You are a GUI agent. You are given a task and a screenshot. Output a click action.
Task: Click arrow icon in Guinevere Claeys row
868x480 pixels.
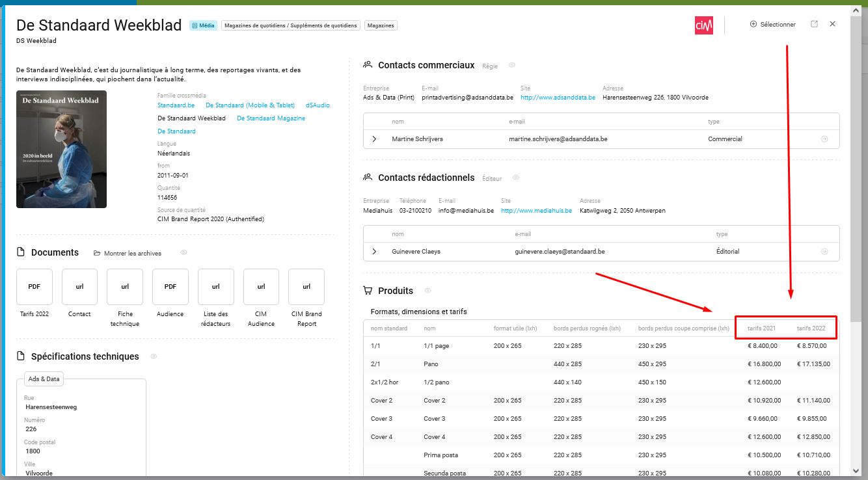(824, 252)
